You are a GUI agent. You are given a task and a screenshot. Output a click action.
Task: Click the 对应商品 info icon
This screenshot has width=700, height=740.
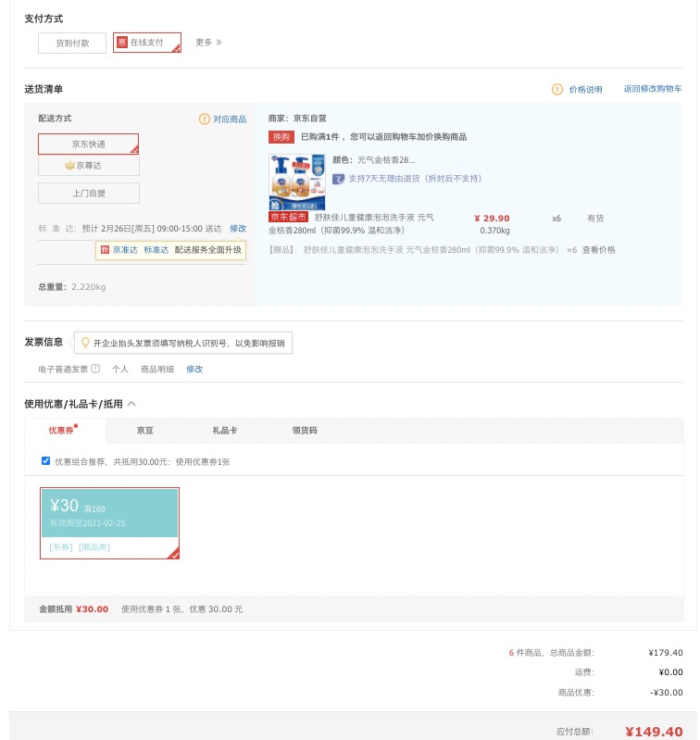click(x=205, y=119)
